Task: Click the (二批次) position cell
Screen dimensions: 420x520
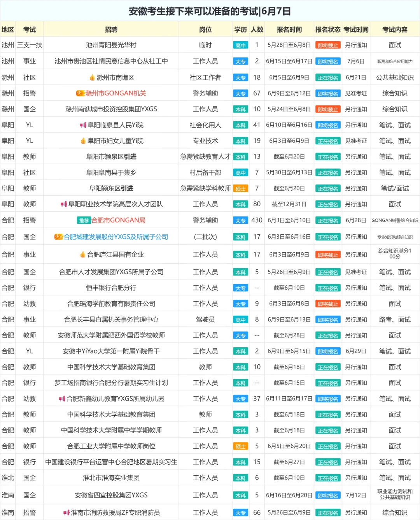Action: [205, 237]
